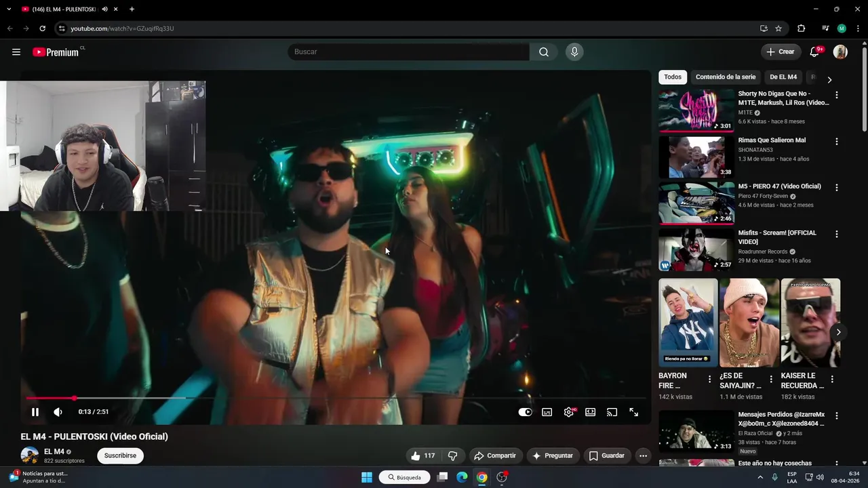
Task: Show next Shorts with the arrow
Action: coord(838,332)
